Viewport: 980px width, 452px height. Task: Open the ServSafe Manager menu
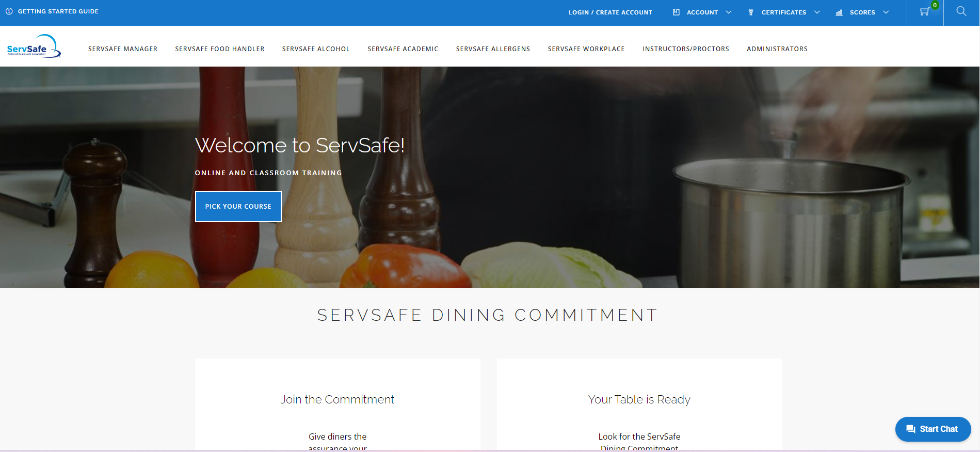click(x=123, y=49)
